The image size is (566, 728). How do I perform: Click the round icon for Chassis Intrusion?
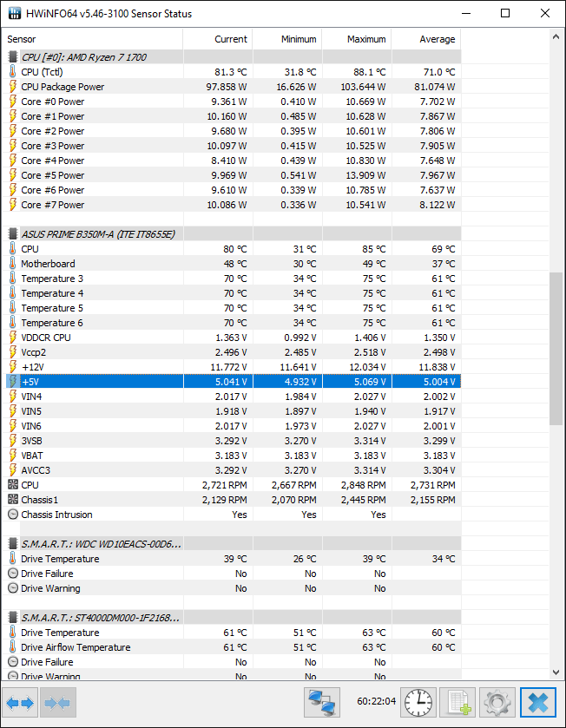pos(13,515)
